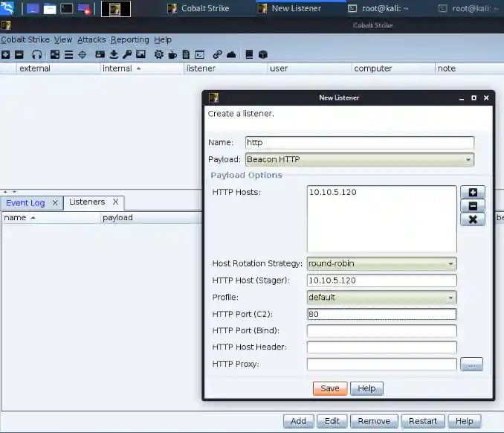Click the HTTP Proxy browse (...) button
This screenshot has width=504, height=433.
click(x=471, y=365)
